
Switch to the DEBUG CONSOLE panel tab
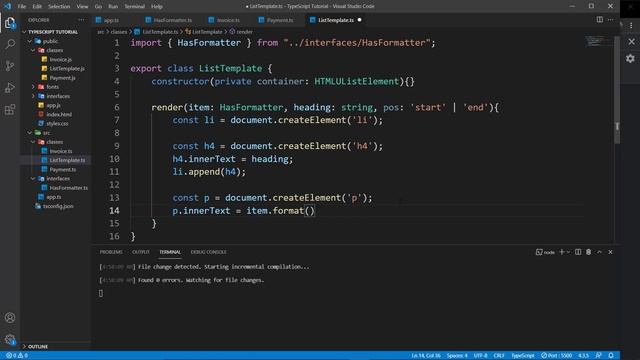[209, 252]
